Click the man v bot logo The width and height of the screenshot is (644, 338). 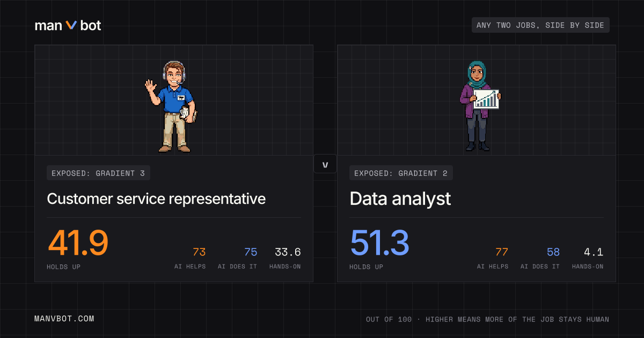pyautogui.click(x=68, y=25)
